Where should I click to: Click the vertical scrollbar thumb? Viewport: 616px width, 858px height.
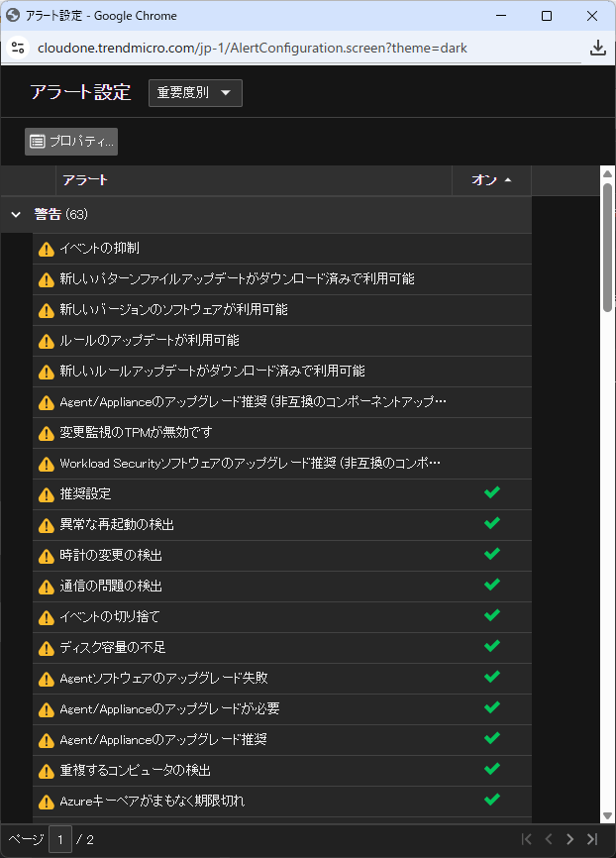tap(607, 248)
